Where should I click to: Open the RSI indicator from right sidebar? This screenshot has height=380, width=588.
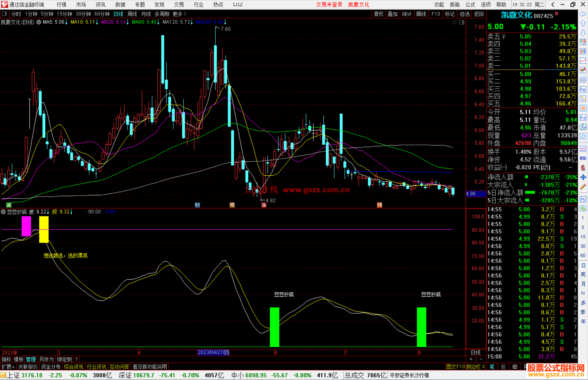point(583,158)
